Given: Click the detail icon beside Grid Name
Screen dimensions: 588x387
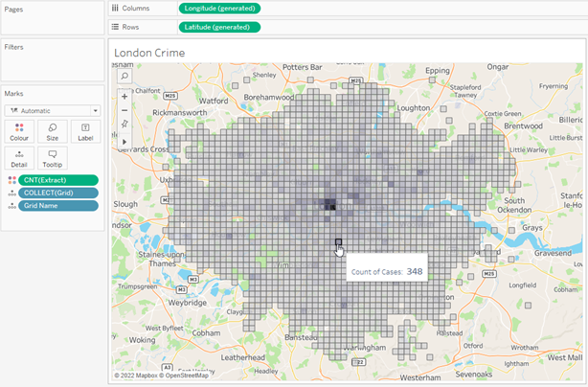Looking at the screenshot, I should [11, 205].
